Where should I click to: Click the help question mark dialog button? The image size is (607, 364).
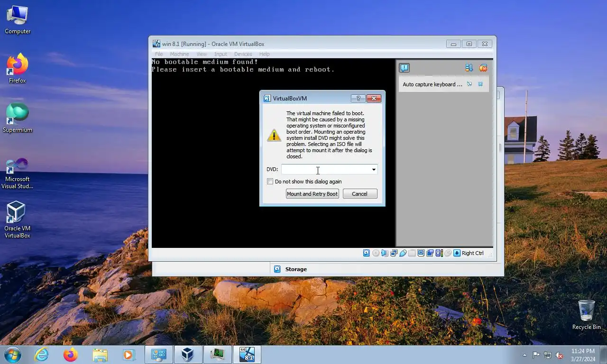(x=358, y=98)
